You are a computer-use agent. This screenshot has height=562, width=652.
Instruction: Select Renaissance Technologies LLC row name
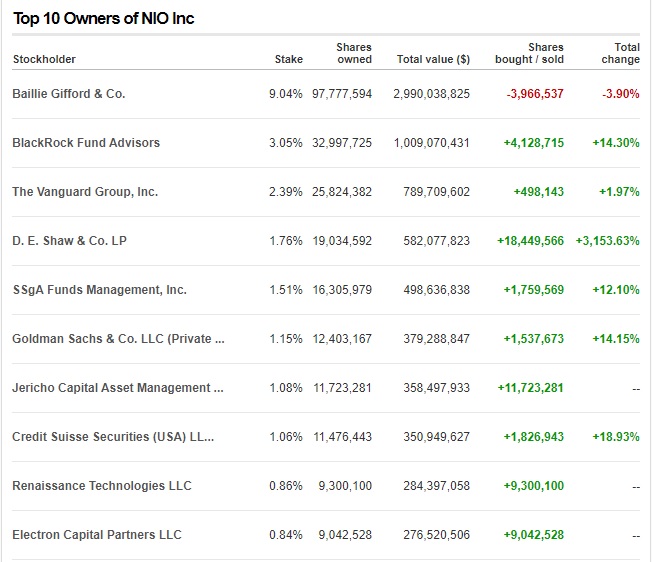tap(102, 486)
